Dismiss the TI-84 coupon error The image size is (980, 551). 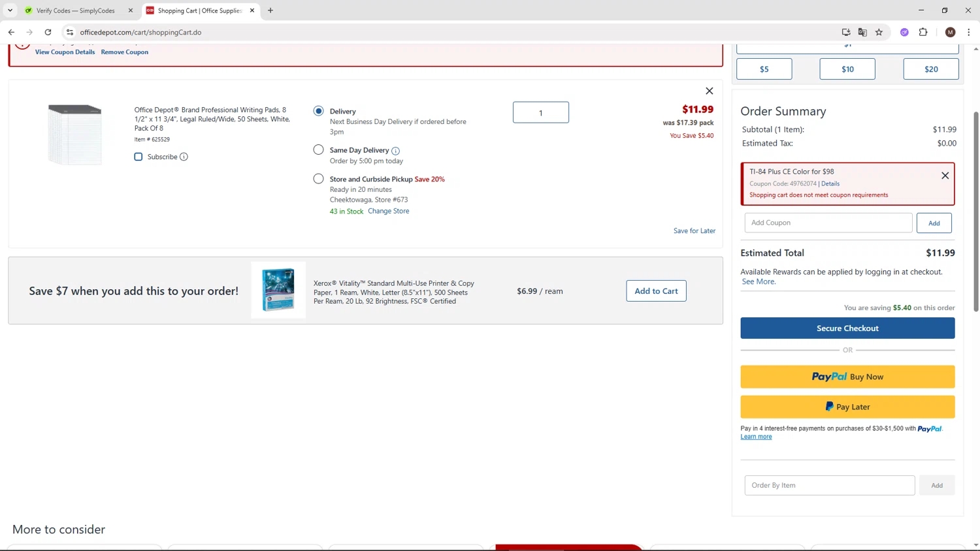click(945, 176)
